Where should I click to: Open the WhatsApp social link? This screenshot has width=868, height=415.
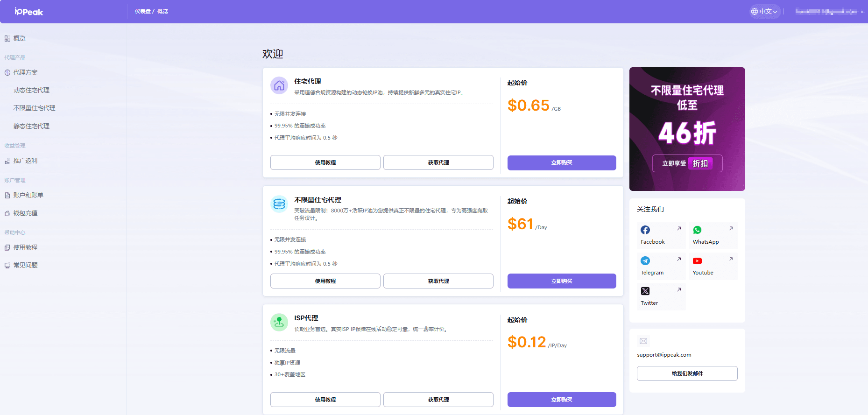[713, 235]
